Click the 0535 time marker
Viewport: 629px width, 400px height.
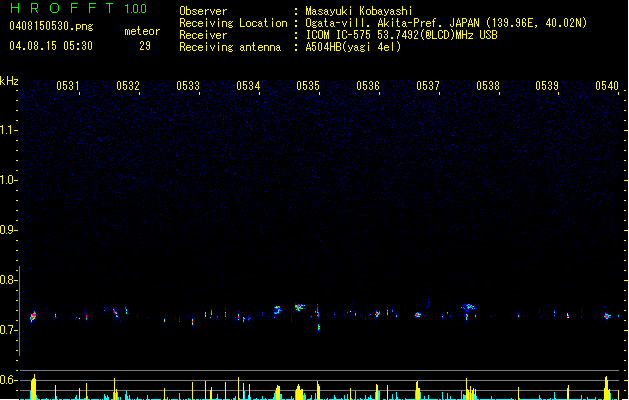(308, 86)
